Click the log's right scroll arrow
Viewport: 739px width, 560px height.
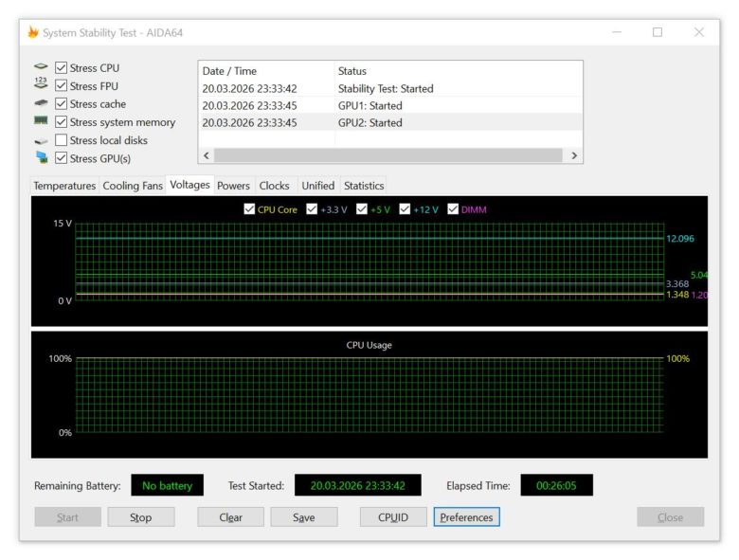pyautogui.click(x=574, y=155)
